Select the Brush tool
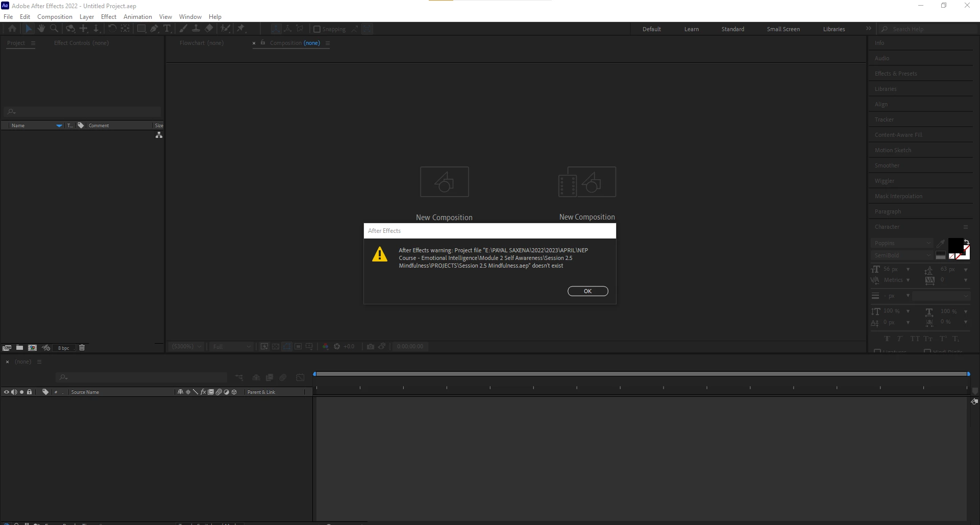The height and width of the screenshot is (525, 980). point(183,29)
